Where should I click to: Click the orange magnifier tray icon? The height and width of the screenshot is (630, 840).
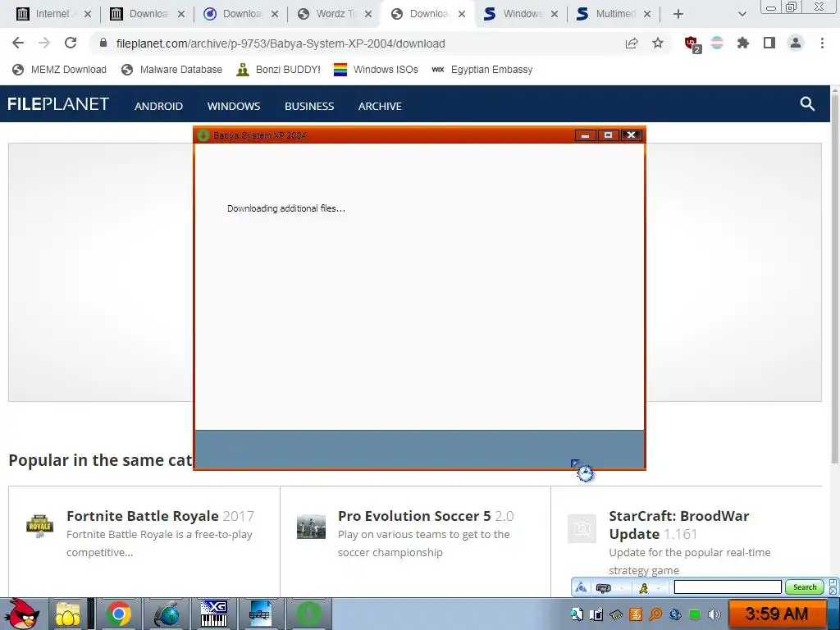point(655,614)
